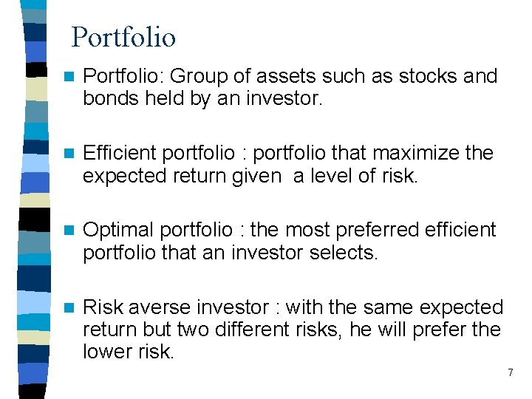Click the light blue stripe near bottom of border
Viewport: 532px width, 399px height.
pos(33,303)
